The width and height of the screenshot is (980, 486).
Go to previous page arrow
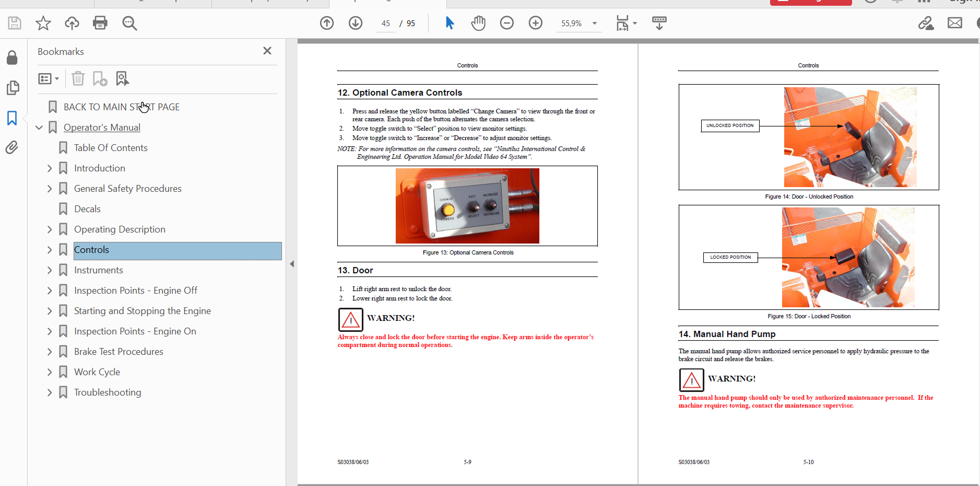point(327,23)
